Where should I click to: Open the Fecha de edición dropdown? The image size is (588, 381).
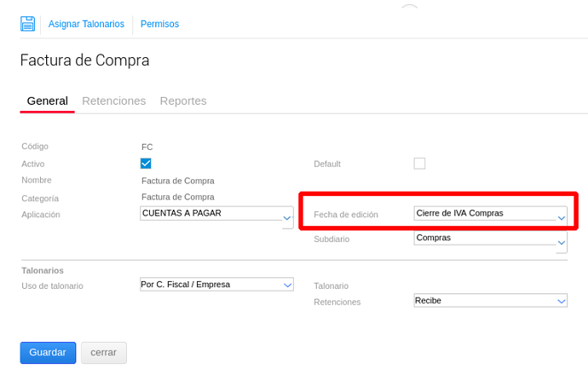click(x=490, y=214)
